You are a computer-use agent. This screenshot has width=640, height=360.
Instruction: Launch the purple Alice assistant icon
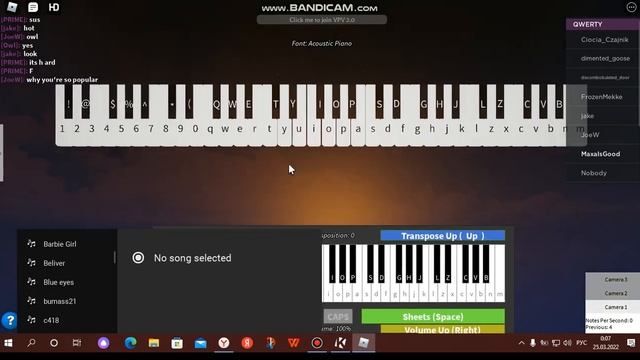click(x=104, y=343)
